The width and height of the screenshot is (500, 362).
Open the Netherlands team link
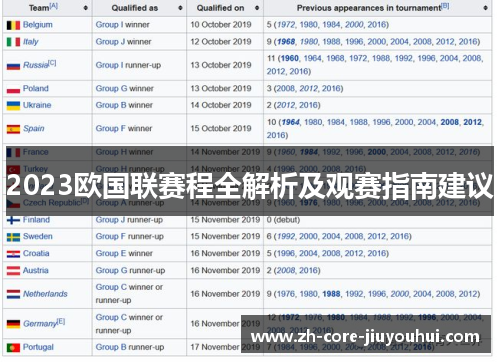(45, 294)
